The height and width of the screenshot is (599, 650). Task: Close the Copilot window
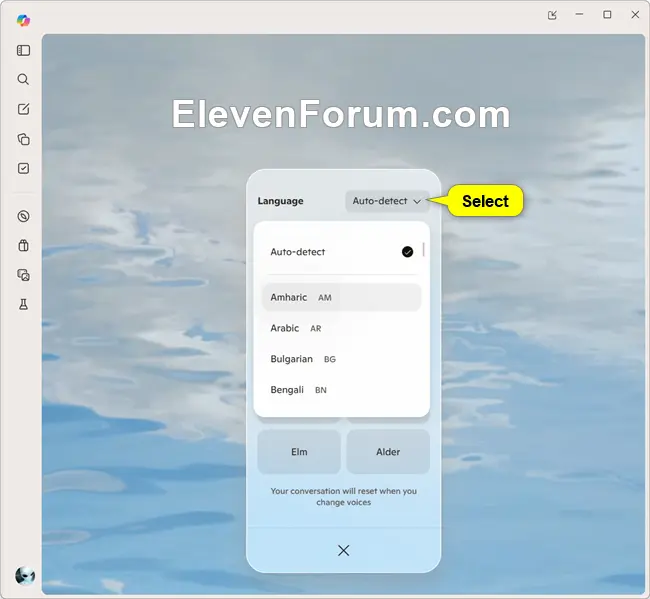(x=635, y=15)
